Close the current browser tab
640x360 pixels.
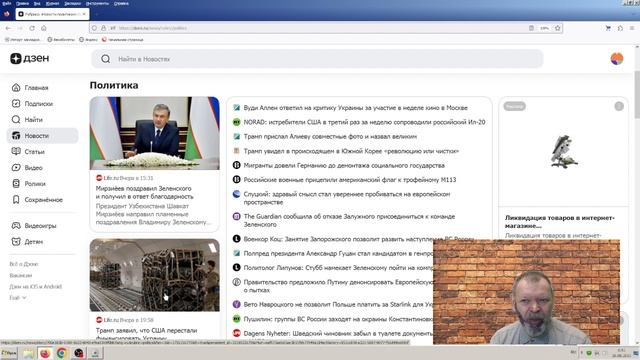[x=84, y=14]
